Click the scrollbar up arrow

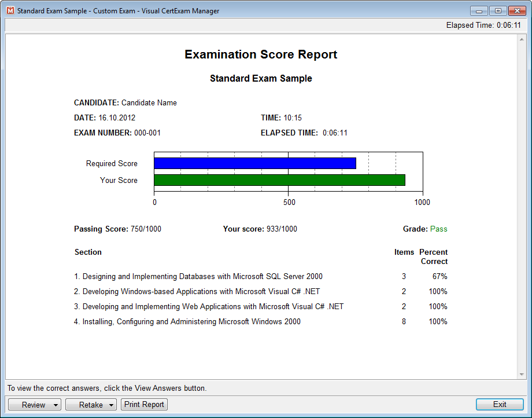522,39
